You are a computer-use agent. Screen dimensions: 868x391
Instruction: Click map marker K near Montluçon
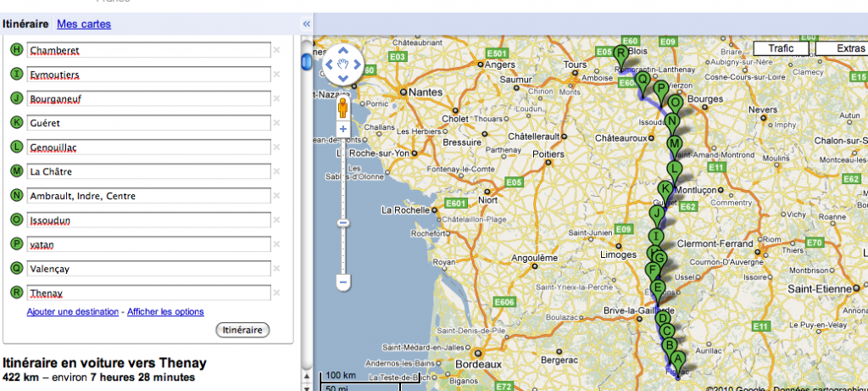pos(666,193)
